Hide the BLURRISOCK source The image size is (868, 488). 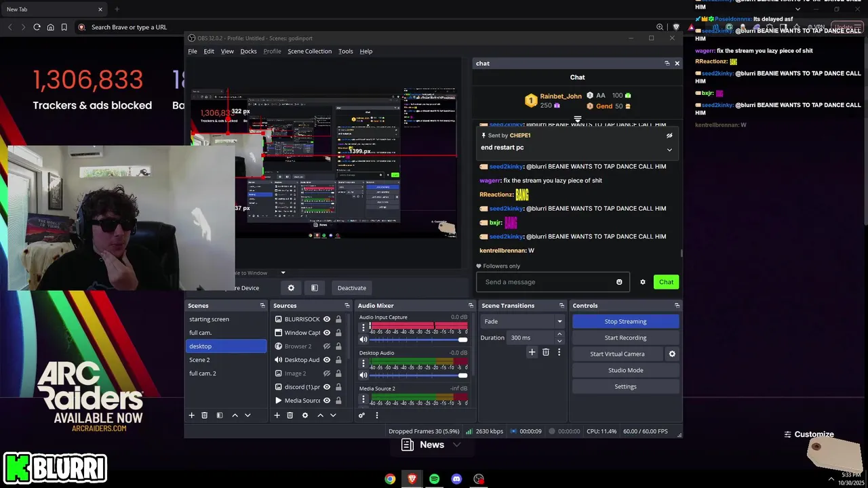[x=327, y=319]
